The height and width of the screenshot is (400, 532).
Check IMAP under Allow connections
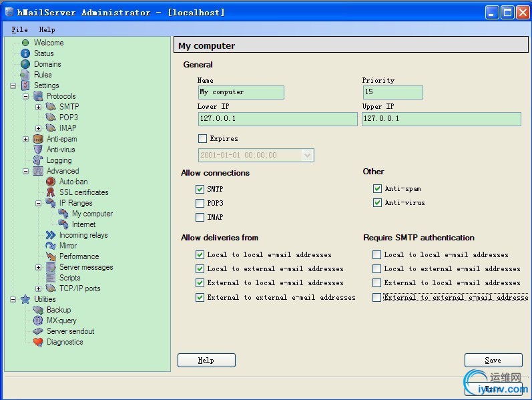pos(200,217)
